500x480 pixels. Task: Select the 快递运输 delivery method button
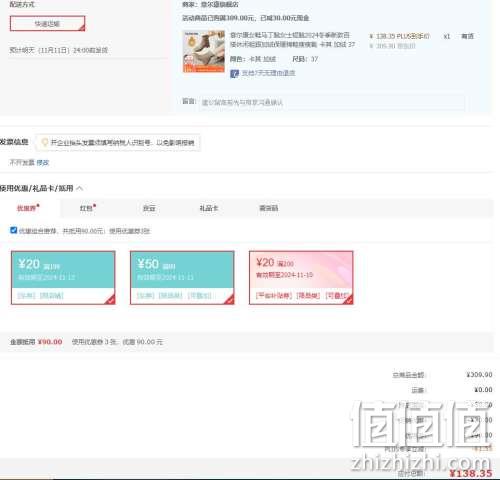coord(47,24)
